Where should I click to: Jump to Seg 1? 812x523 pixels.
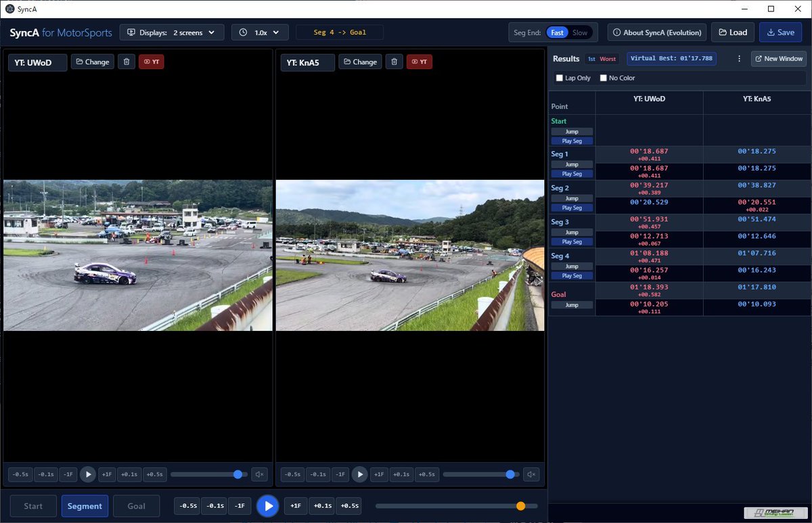click(572, 164)
